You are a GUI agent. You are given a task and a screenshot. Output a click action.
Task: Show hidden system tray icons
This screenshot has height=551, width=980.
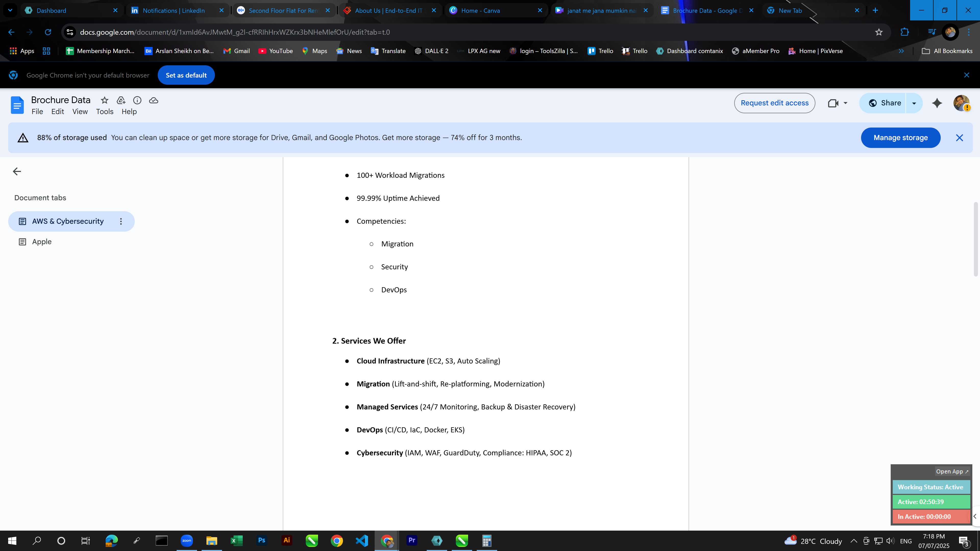[854, 541]
